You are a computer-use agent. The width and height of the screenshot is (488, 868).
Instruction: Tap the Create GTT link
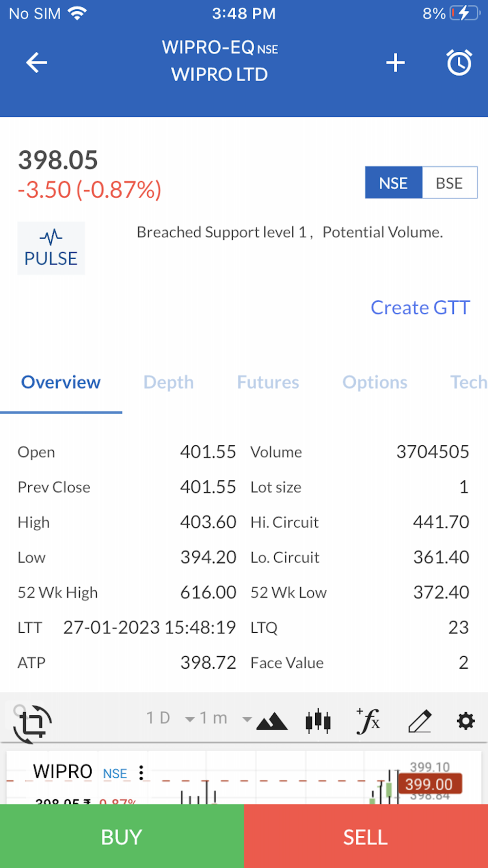[420, 308]
